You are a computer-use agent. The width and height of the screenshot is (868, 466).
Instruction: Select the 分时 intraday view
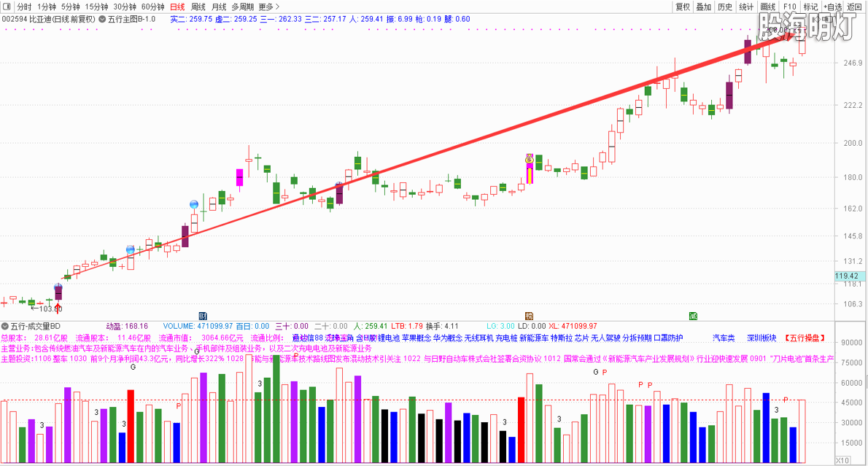click(x=24, y=7)
